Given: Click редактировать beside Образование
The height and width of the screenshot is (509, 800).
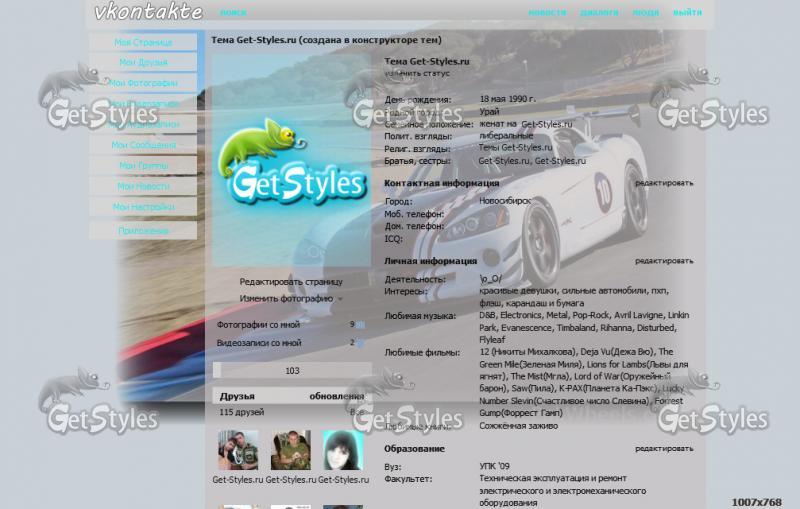Looking at the screenshot, I should tap(664, 448).
